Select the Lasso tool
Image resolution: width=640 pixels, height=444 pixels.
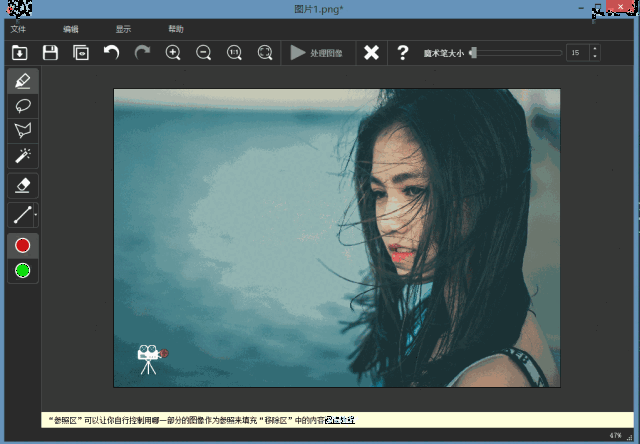click(23, 106)
